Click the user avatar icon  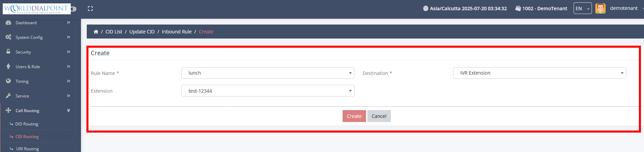point(600,9)
